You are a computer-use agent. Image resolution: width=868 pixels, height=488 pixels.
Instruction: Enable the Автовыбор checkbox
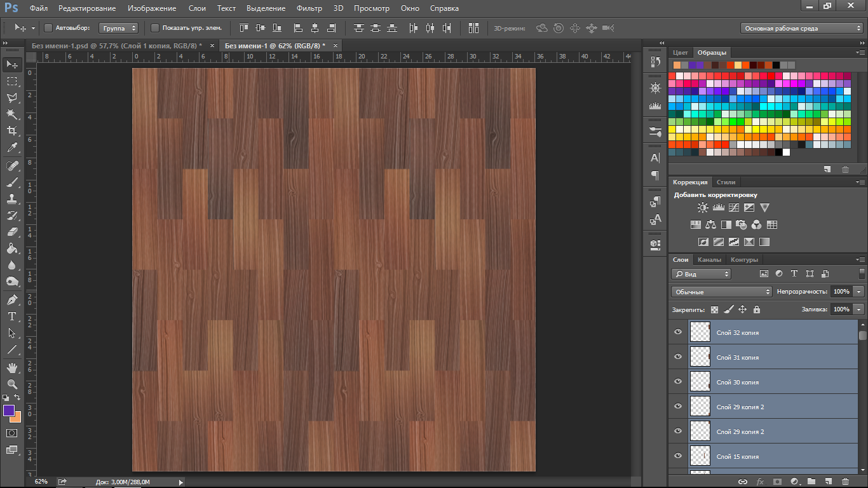pos(48,28)
